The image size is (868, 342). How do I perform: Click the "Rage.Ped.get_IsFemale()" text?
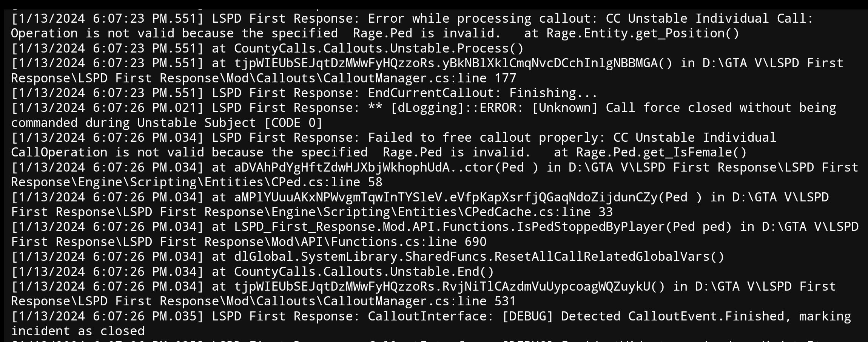[661, 152]
